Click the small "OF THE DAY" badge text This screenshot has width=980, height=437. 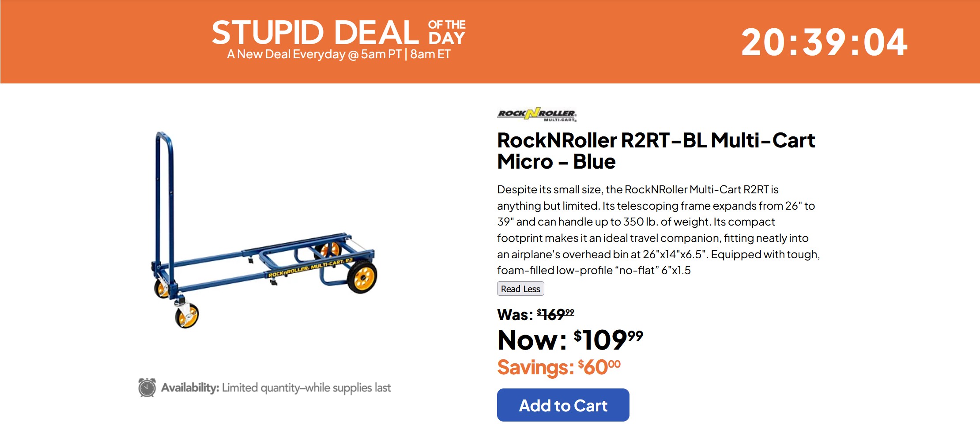(x=447, y=33)
